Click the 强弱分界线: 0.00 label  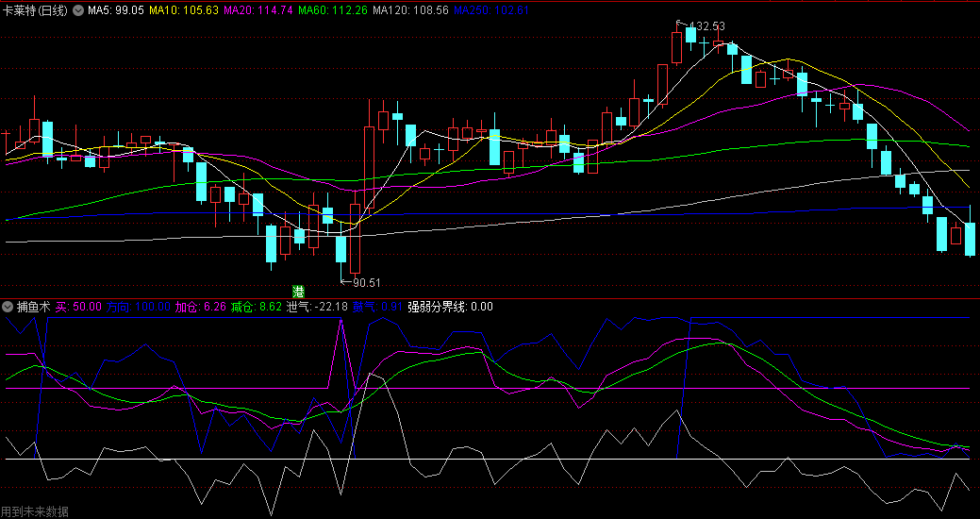pos(450,307)
